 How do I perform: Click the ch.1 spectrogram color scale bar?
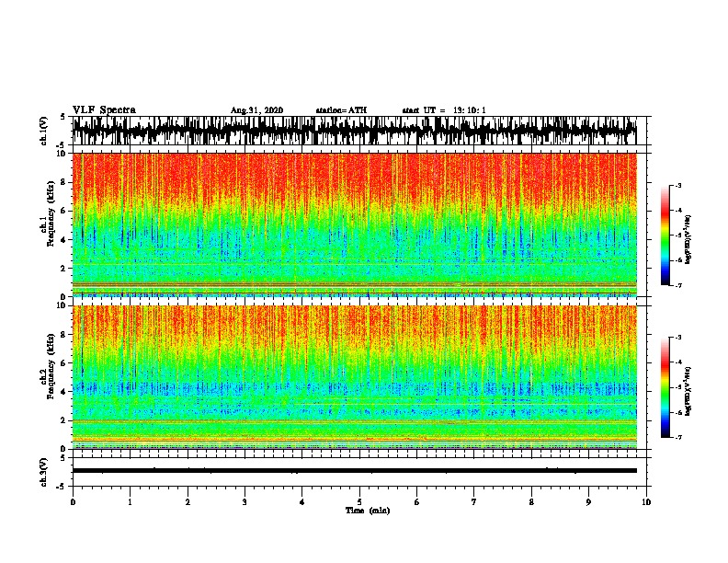(x=665, y=236)
